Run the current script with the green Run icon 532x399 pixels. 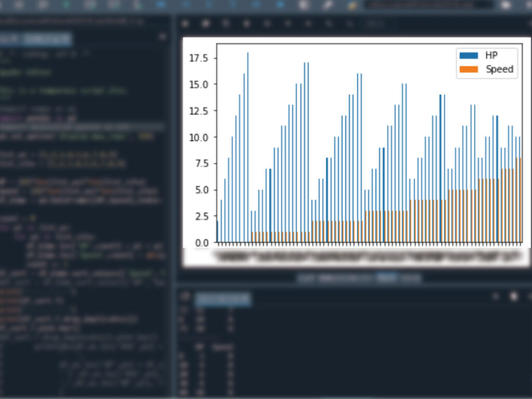point(66,5)
